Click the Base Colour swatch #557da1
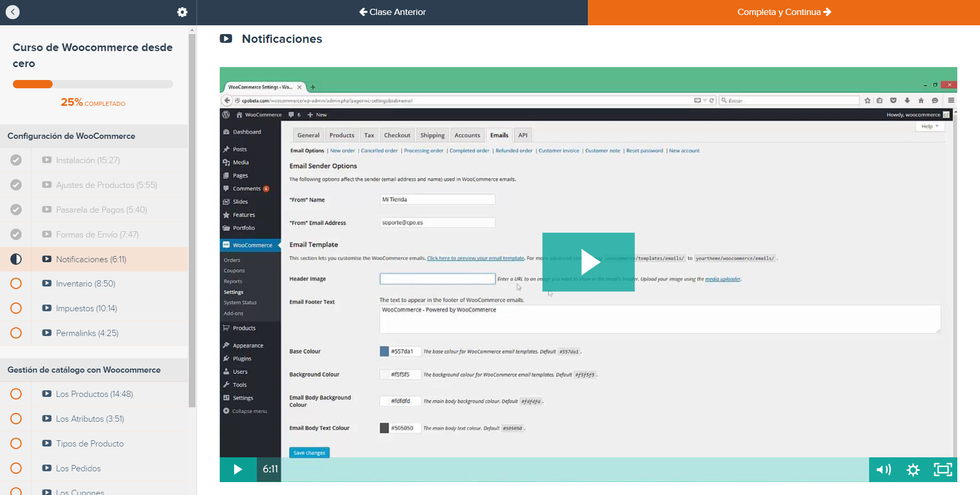 (384, 352)
